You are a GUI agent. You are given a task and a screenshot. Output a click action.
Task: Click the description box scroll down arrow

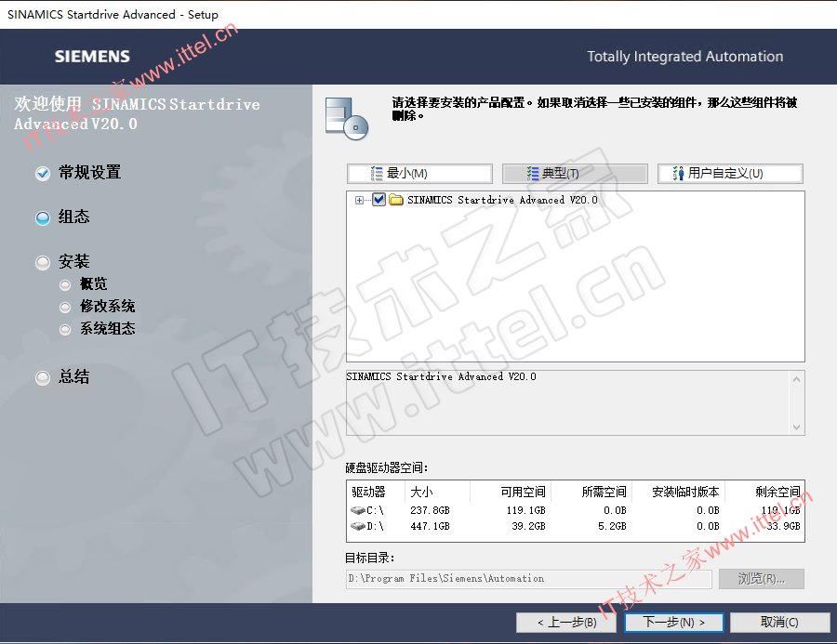(x=796, y=427)
